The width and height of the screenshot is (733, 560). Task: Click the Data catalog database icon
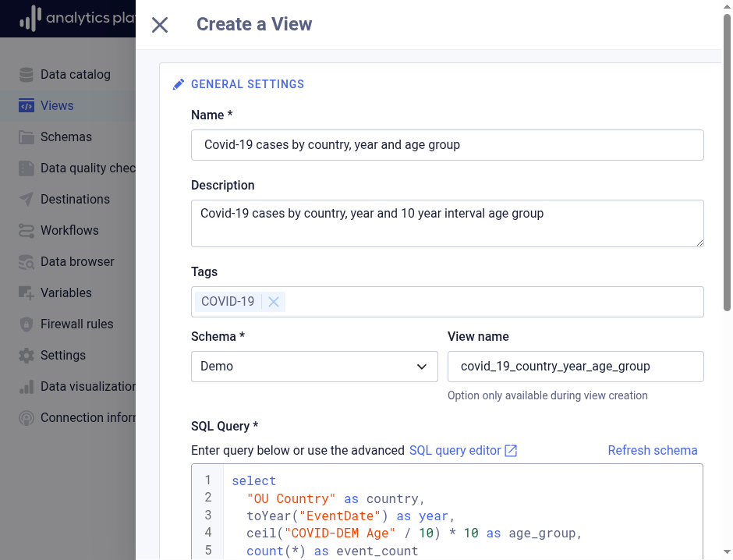(27, 75)
